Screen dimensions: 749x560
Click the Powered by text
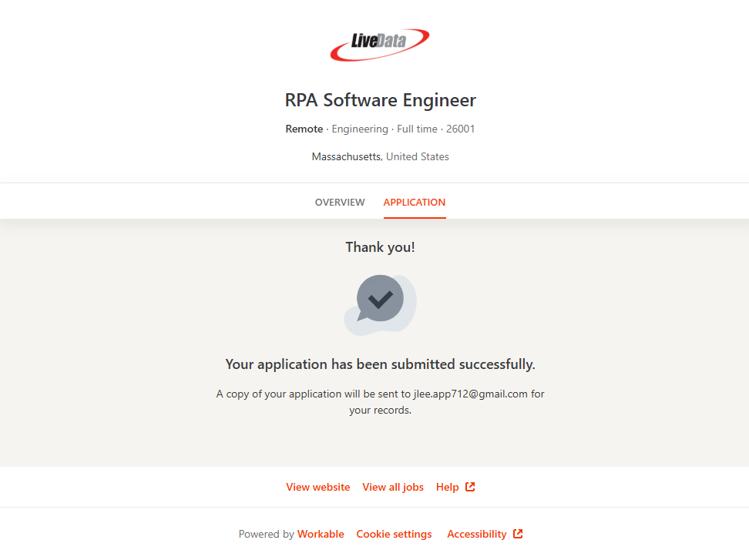click(266, 534)
